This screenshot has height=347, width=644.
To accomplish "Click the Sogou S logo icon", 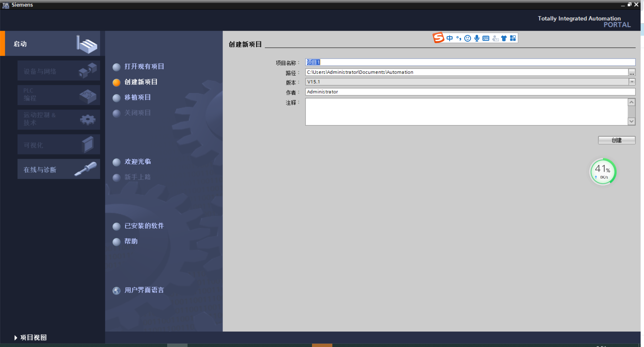I will [x=438, y=38].
